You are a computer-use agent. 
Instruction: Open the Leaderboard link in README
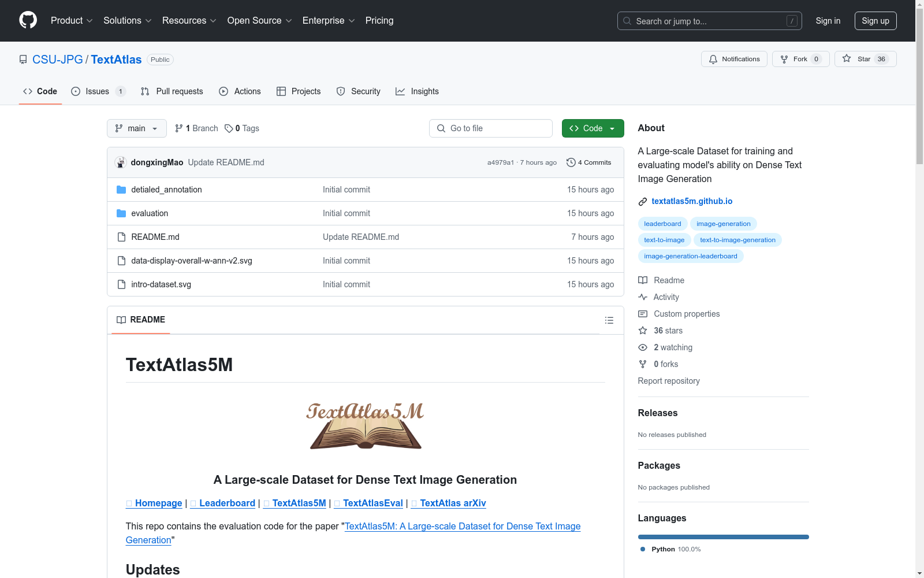(223, 503)
